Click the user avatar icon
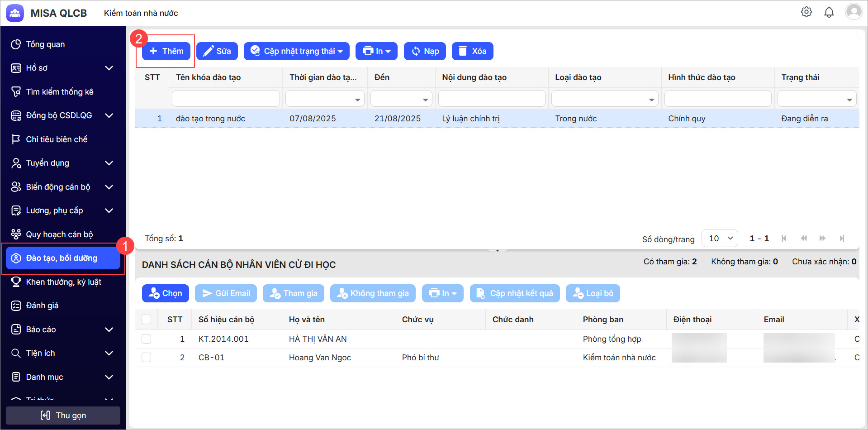Viewport: 868px width, 430px height. point(854,12)
